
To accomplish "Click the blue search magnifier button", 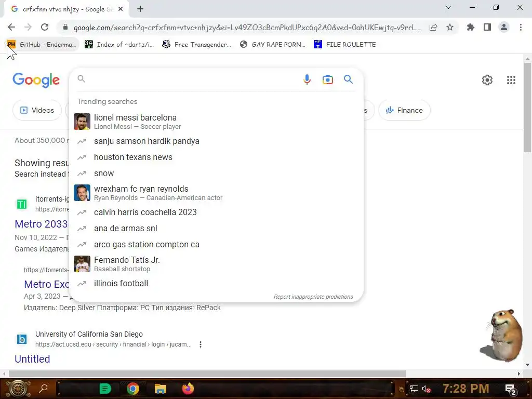I will pos(348,79).
